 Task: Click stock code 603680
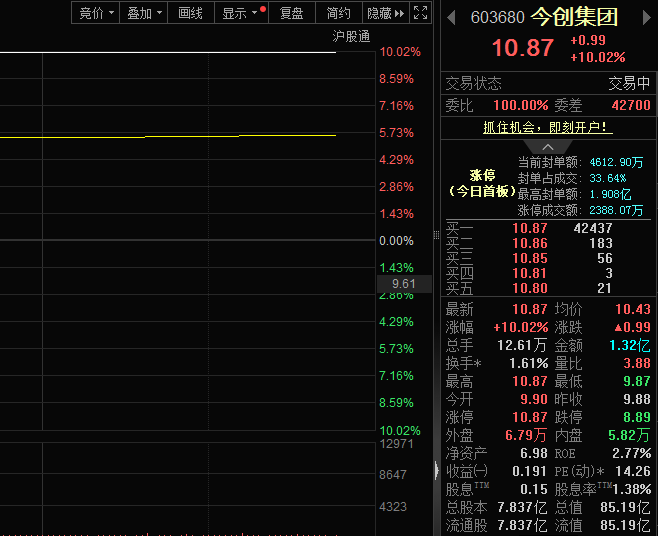[497, 18]
